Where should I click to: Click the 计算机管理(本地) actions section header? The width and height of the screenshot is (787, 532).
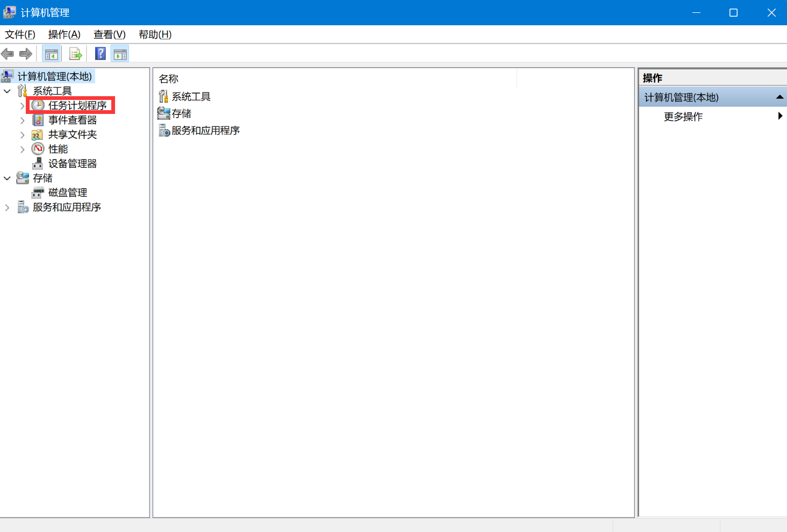713,97
